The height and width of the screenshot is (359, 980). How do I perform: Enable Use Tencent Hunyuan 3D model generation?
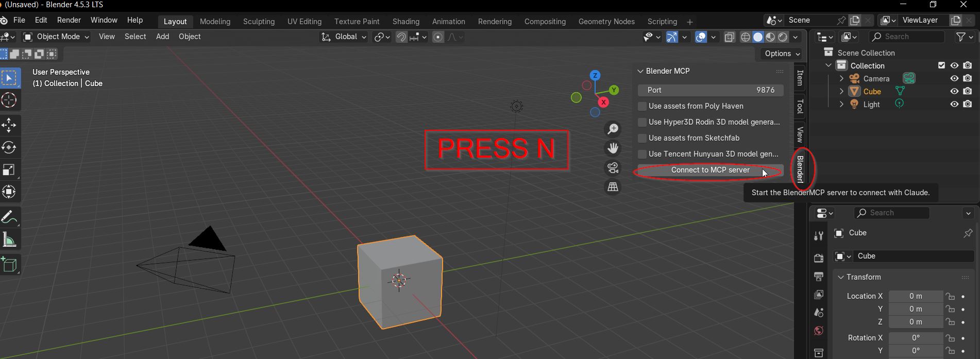click(642, 154)
